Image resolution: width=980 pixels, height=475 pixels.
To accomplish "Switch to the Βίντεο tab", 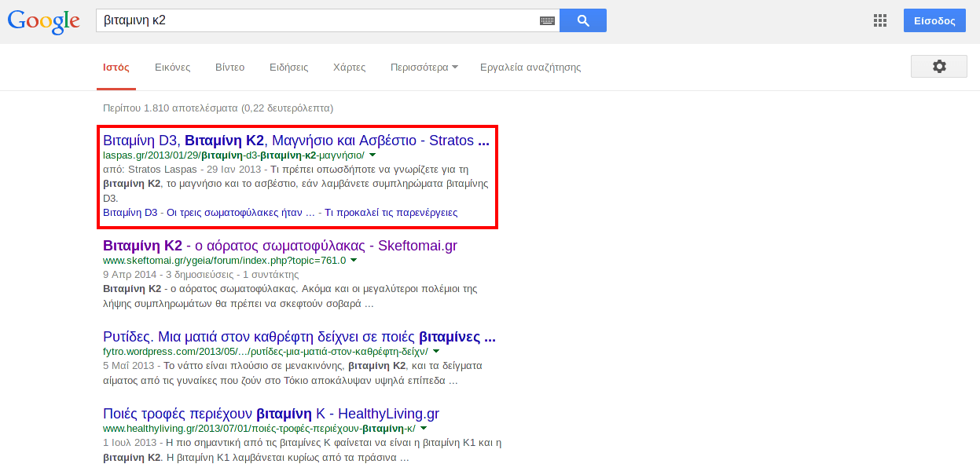I will click(229, 68).
